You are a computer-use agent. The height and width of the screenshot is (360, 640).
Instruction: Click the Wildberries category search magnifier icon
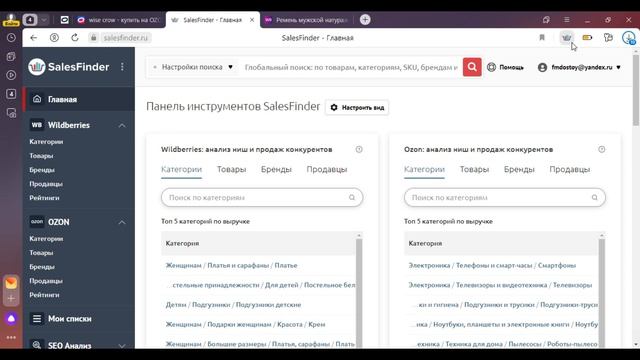coord(352,198)
